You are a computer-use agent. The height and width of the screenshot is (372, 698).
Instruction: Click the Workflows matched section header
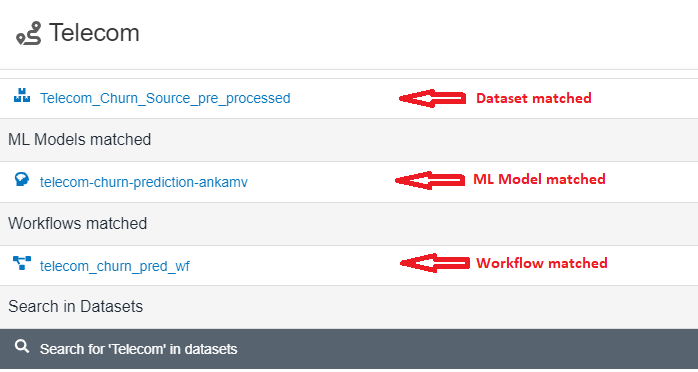(349, 223)
